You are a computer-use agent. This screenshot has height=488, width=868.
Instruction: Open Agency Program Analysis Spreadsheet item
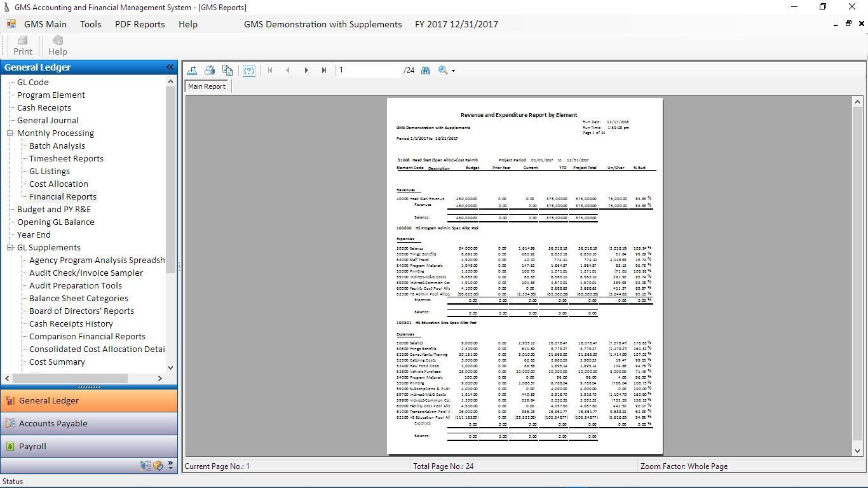(97, 260)
